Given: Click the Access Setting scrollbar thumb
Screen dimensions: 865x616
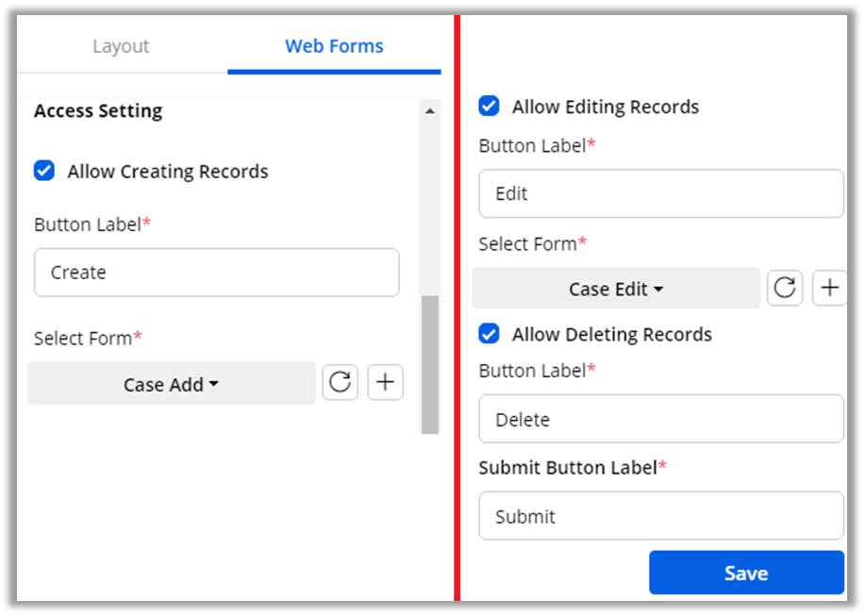Looking at the screenshot, I should [430, 363].
